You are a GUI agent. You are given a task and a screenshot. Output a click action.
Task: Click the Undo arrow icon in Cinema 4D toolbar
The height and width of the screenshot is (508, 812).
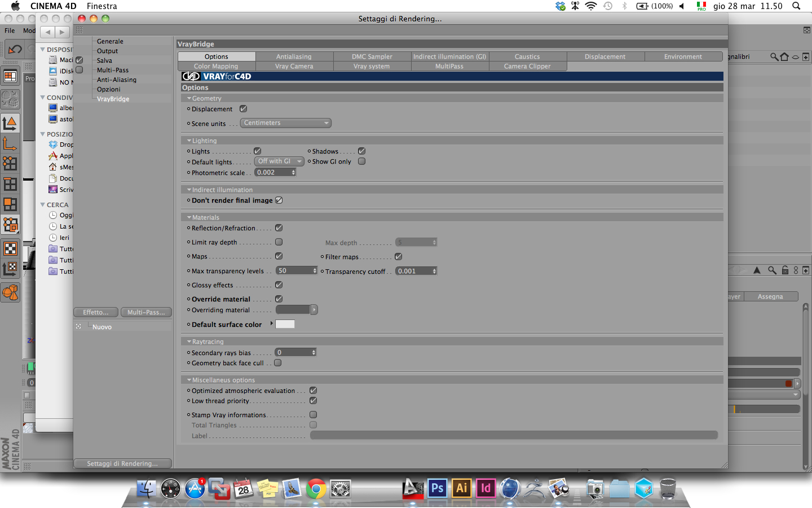tap(14, 50)
